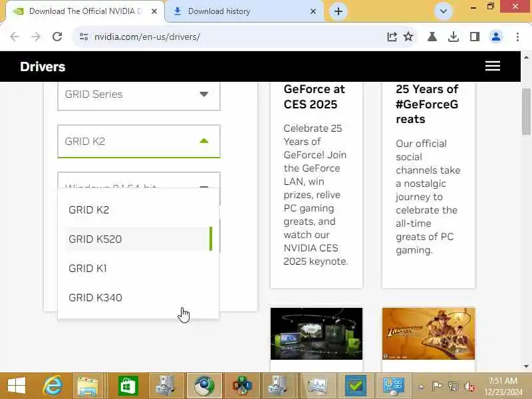The image size is (532, 399).
Task: Choose GRID K1 from the list
Action: tap(138, 269)
